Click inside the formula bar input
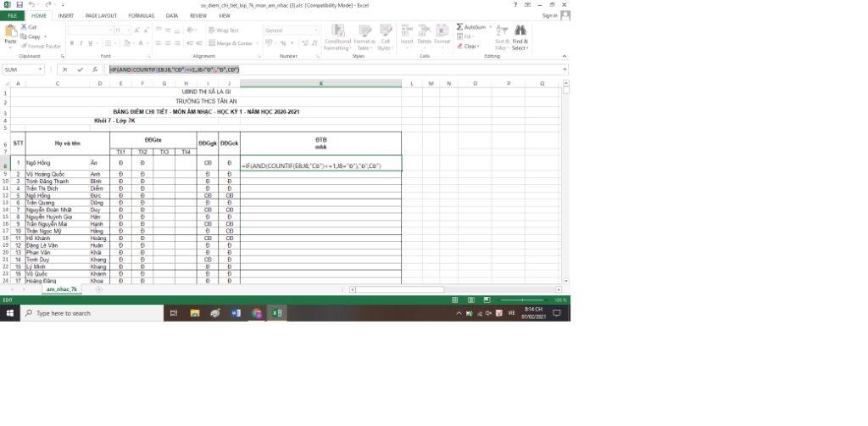The image size is (868, 426). [334, 70]
